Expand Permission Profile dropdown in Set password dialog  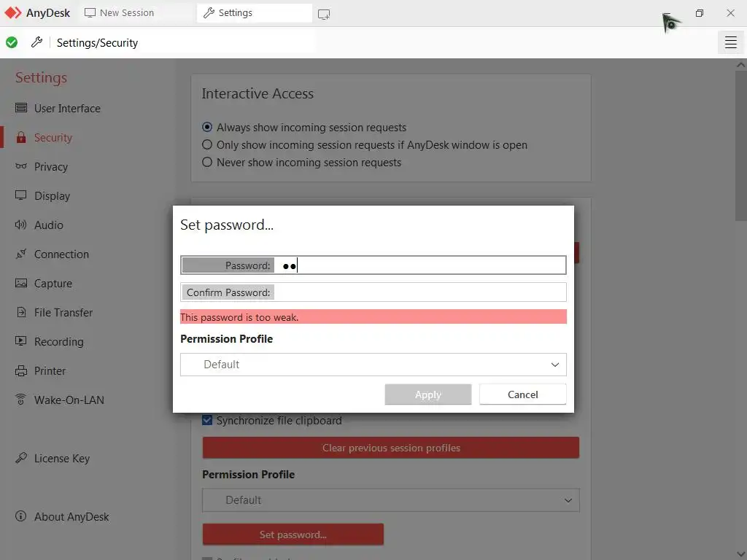(373, 365)
